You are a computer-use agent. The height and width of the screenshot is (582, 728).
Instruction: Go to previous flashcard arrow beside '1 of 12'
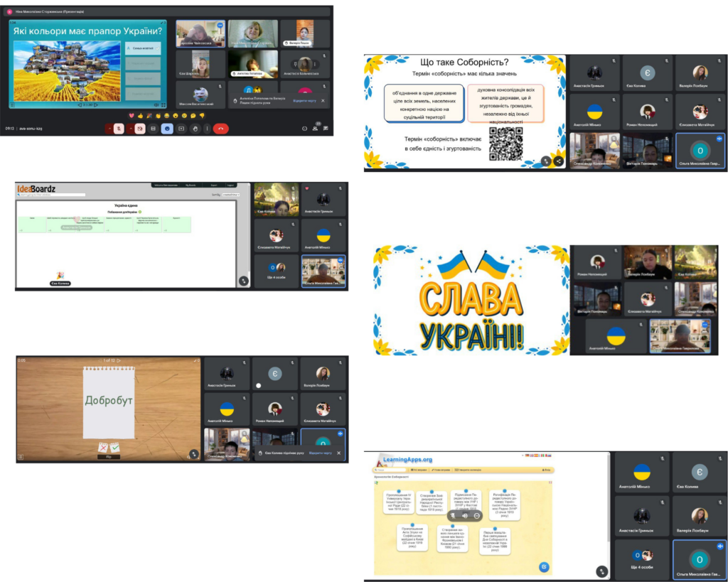tap(100, 360)
